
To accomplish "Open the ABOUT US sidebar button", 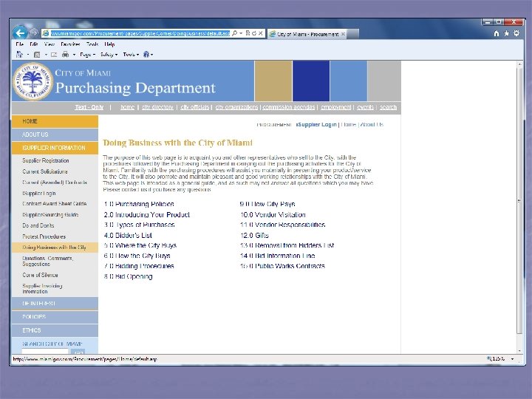I will (x=55, y=134).
